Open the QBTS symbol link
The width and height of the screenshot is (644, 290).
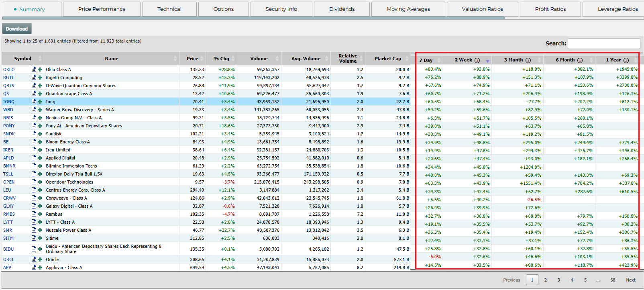tap(9, 86)
